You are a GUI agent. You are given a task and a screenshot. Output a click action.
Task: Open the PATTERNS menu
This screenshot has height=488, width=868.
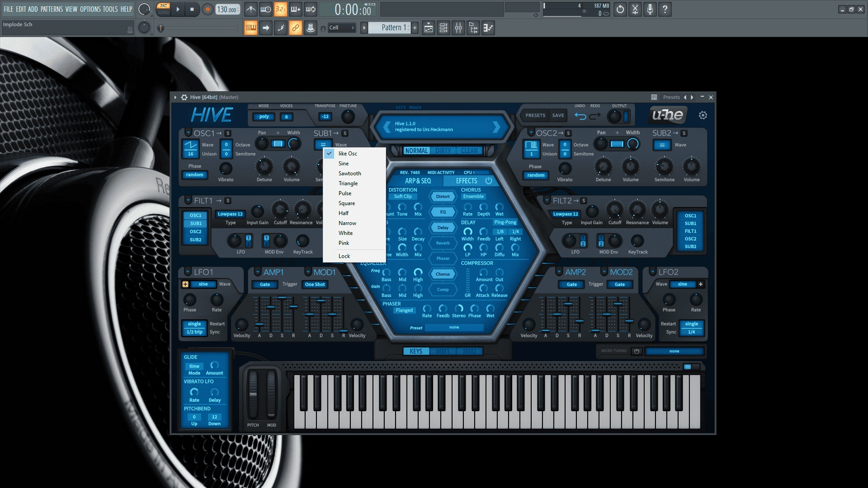pyautogui.click(x=52, y=9)
